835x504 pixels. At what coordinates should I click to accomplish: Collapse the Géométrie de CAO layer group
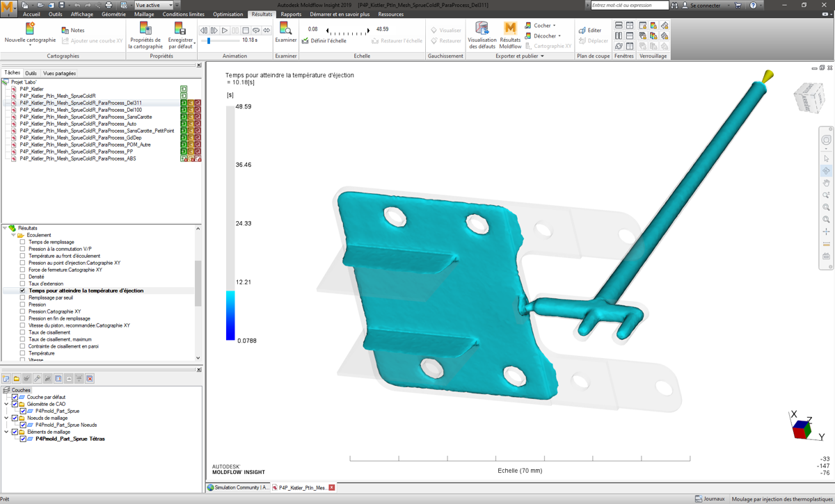pyautogui.click(x=7, y=404)
